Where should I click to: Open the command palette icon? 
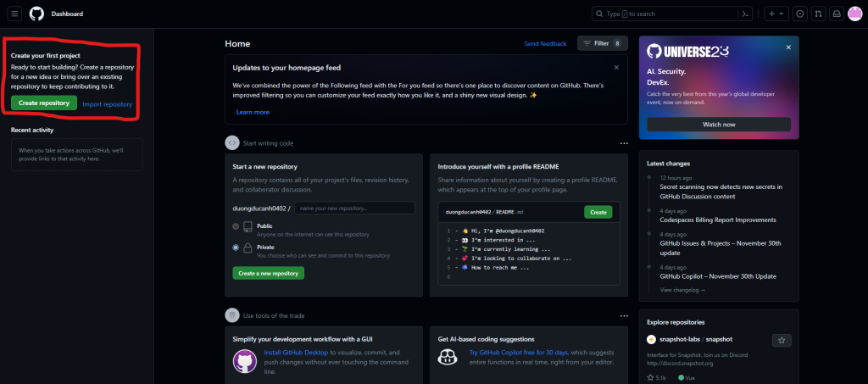point(745,14)
